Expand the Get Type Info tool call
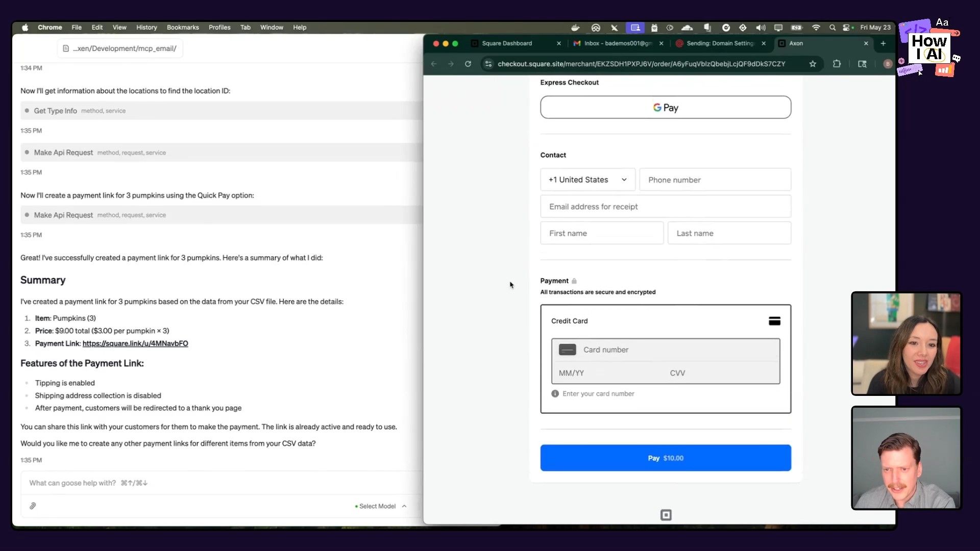This screenshot has height=551, width=980. click(222, 111)
